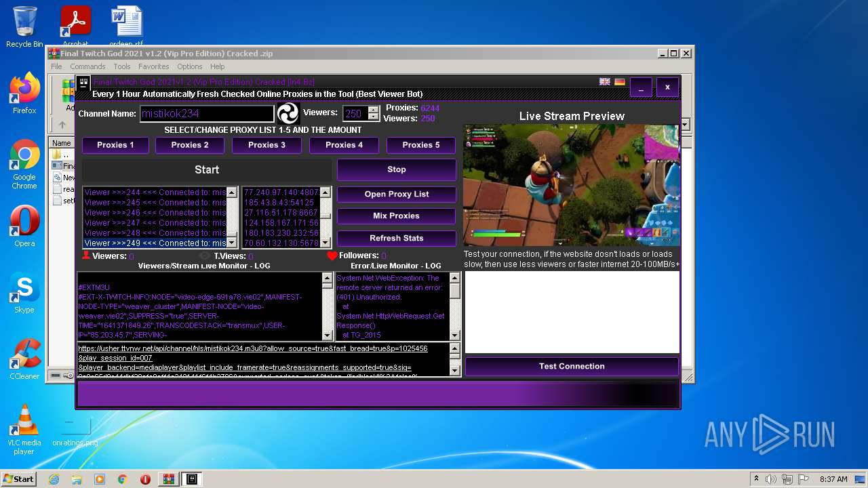868x488 pixels.
Task: Decrease Viewers count with down arrow
Action: click(x=373, y=117)
